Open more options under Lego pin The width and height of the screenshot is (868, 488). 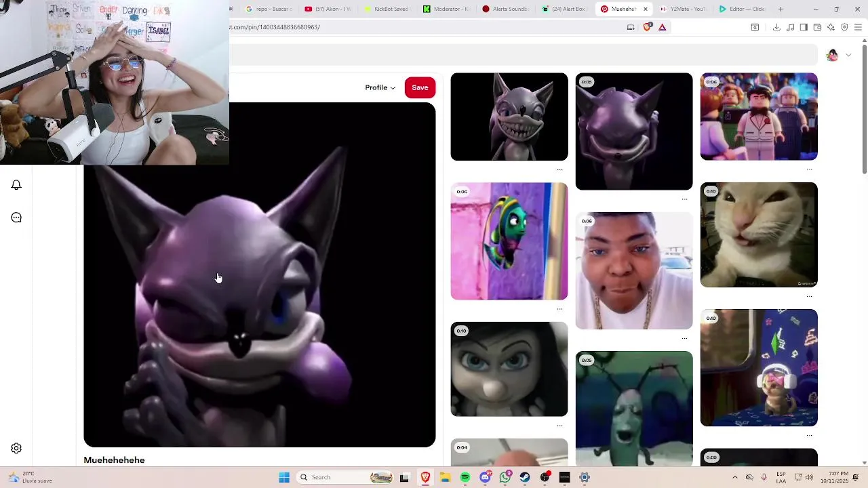(x=809, y=169)
